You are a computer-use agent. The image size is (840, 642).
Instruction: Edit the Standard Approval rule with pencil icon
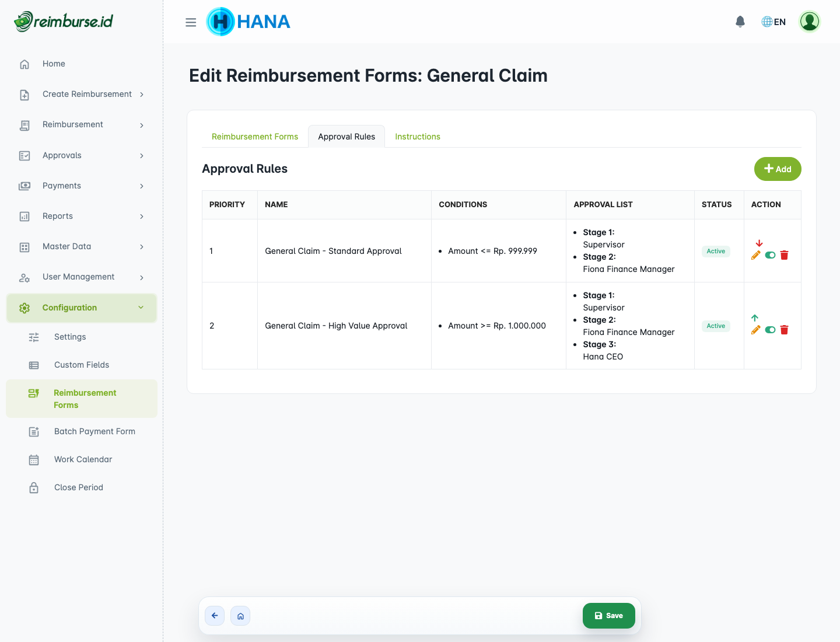click(755, 255)
